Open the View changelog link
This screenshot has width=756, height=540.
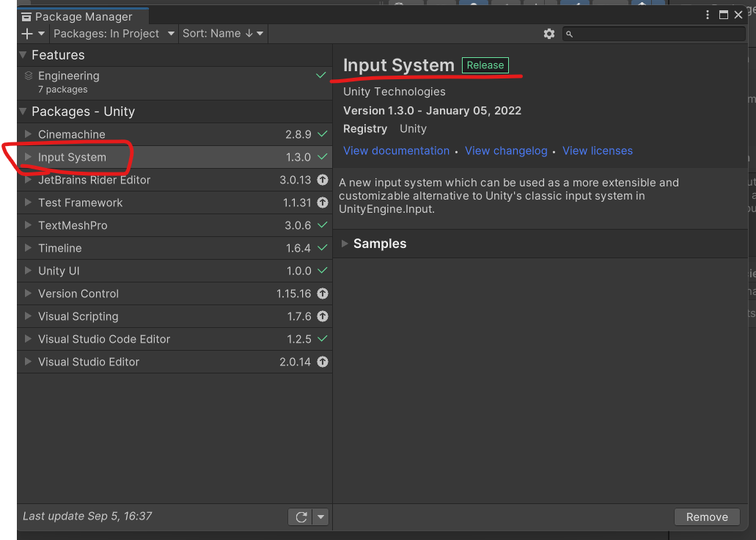tap(506, 150)
